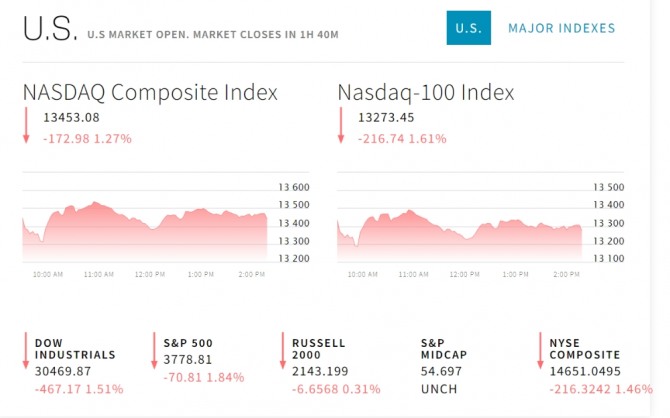The image size is (670, 418).
Task: Open the S&P 500 quote
Action: click(x=188, y=343)
